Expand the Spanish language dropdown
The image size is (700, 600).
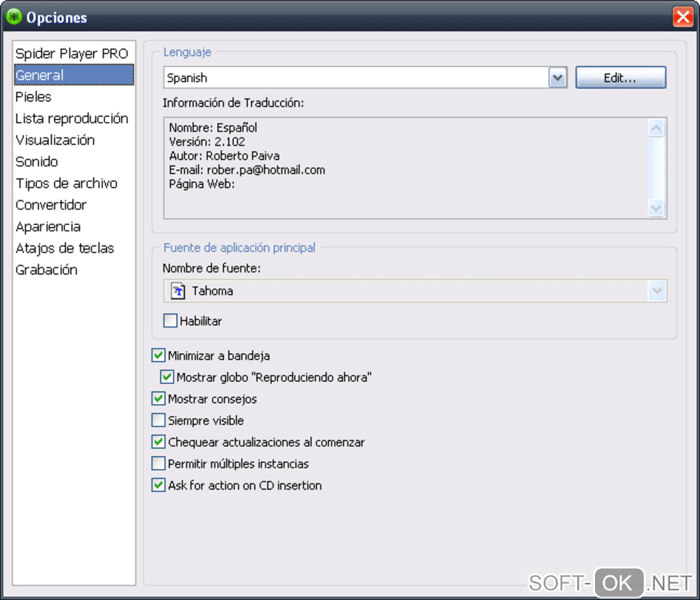pos(557,77)
